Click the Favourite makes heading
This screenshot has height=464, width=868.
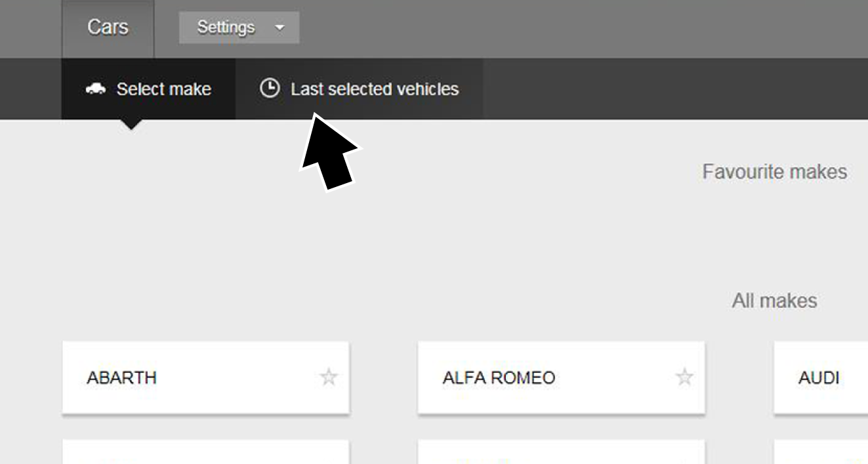click(x=774, y=172)
